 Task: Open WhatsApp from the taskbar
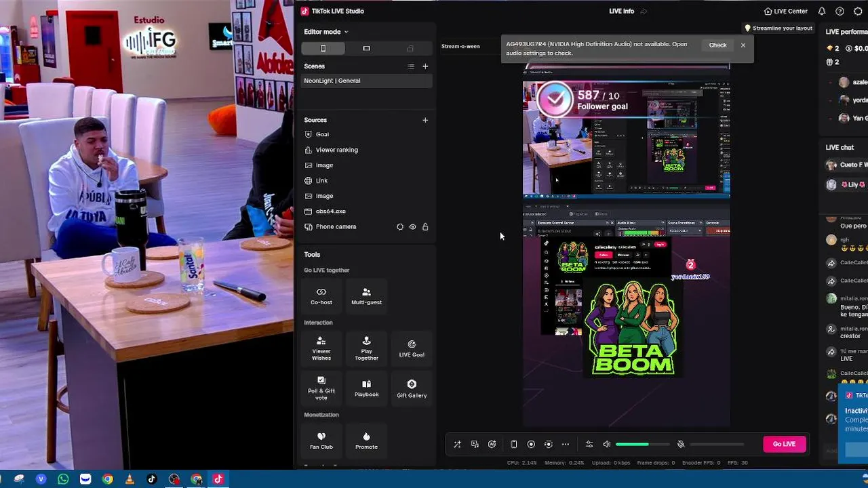(x=63, y=479)
